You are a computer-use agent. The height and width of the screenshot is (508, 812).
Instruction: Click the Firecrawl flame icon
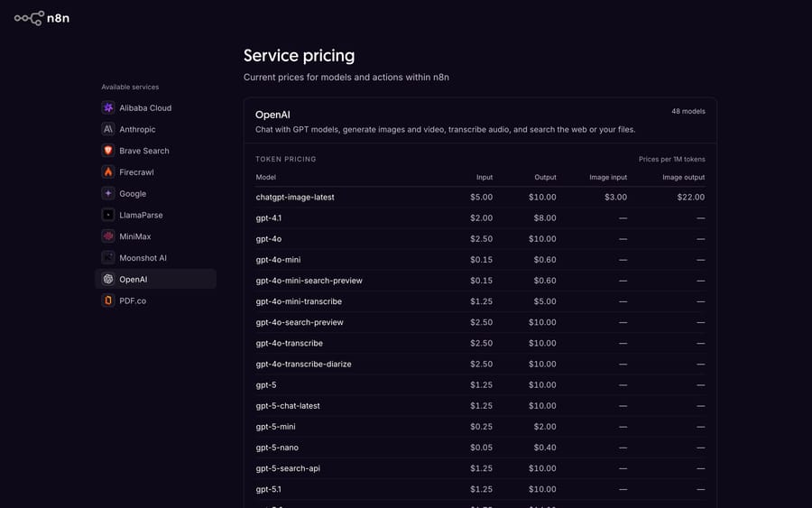tap(107, 172)
